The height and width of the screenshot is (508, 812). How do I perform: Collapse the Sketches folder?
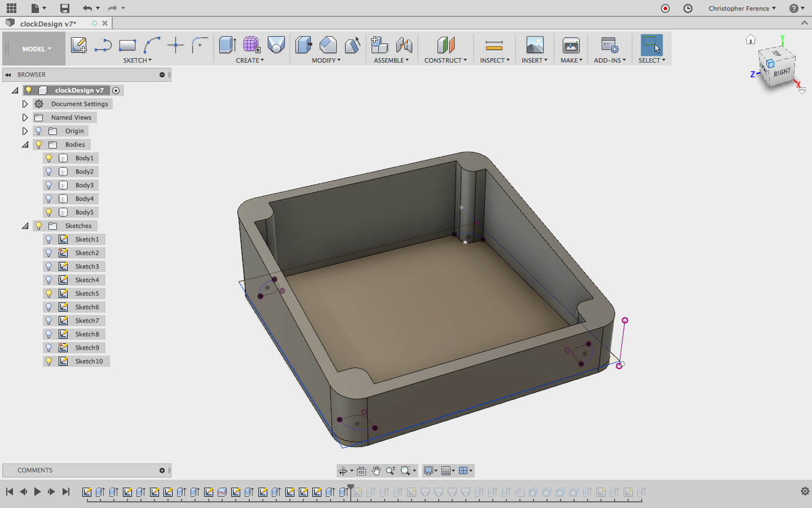[25, 226]
